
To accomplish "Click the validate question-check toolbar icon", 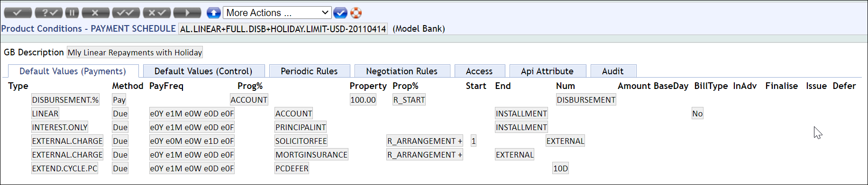I will [x=49, y=13].
